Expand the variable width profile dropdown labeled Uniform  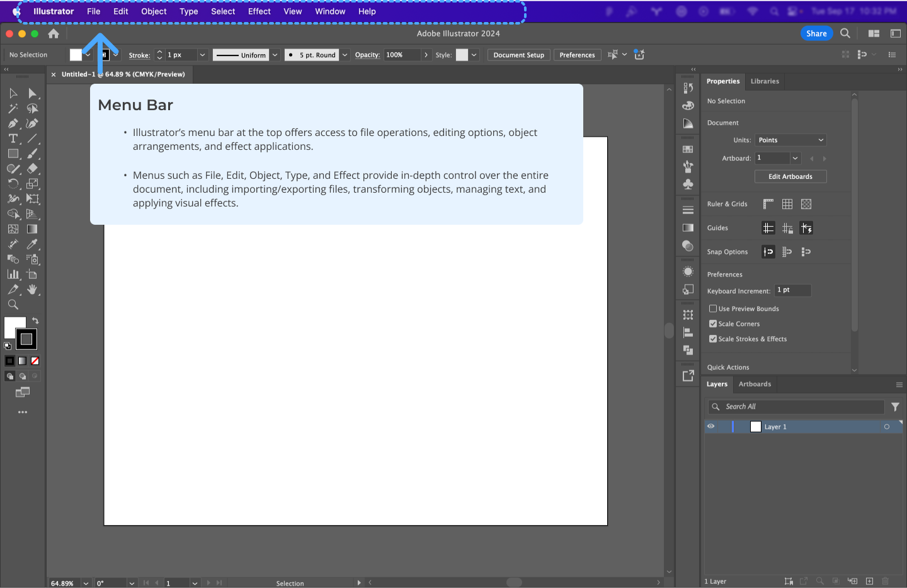(x=275, y=55)
